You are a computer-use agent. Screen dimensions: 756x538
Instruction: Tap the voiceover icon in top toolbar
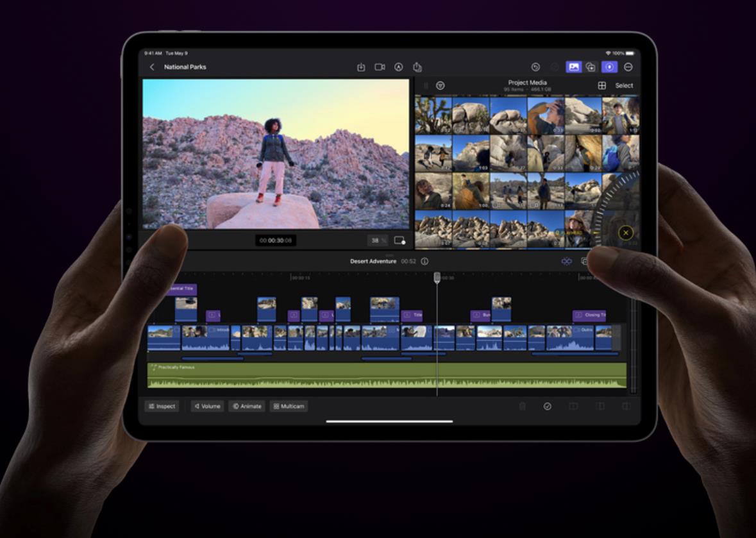(398, 67)
